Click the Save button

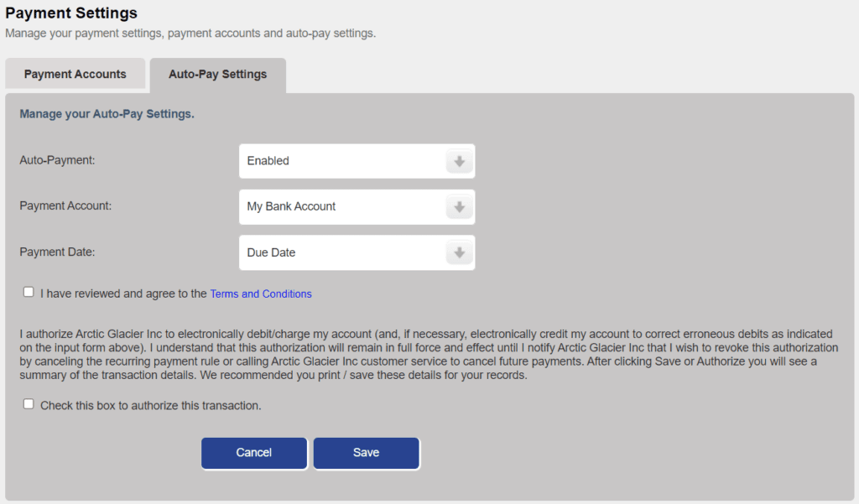(366, 453)
